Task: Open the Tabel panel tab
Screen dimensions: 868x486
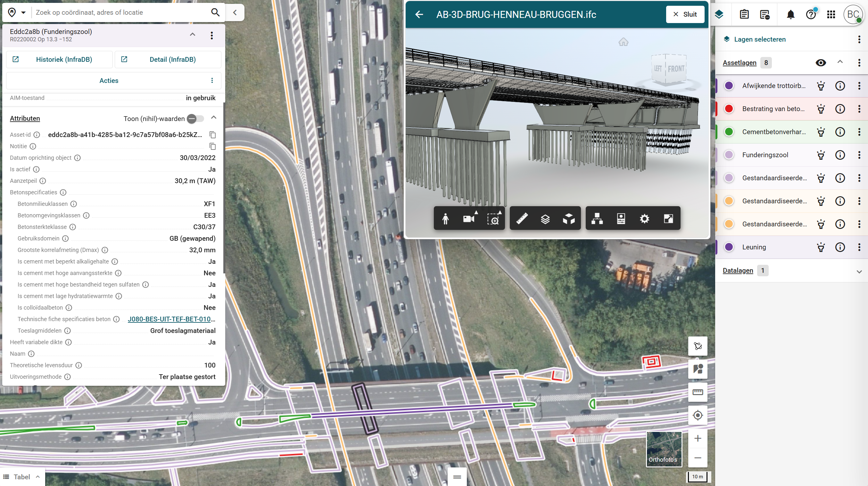Action: point(22,477)
